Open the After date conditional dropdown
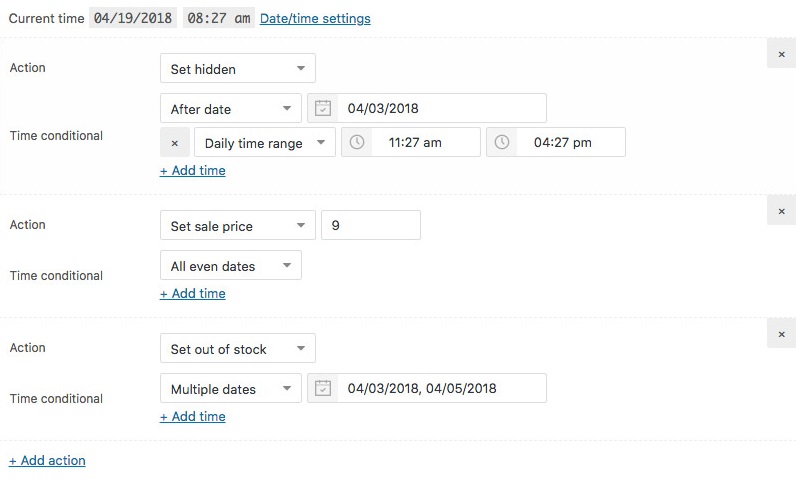This screenshot has height=479, width=796. pos(231,109)
